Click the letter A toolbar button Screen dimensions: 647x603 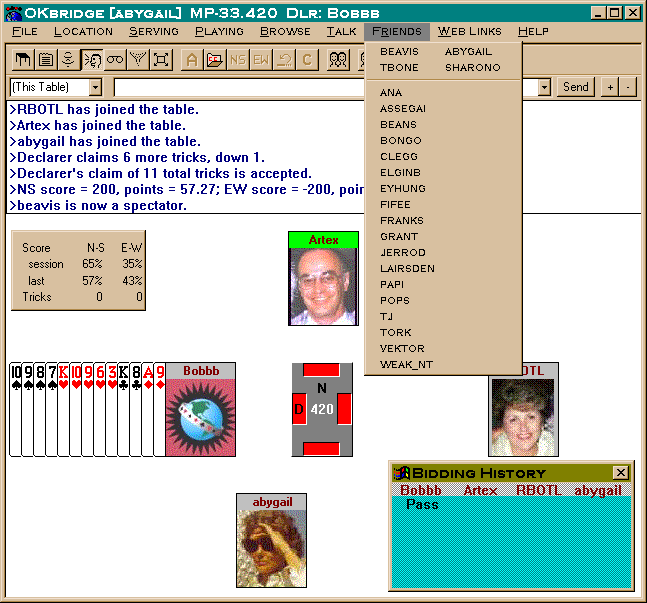pyautogui.click(x=192, y=60)
